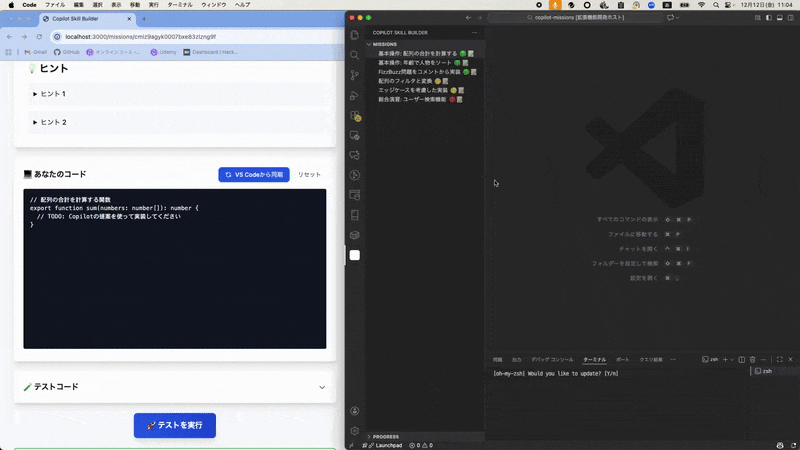Select mission 配列のフィルタと変換
800x450 pixels.
coord(425,81)
